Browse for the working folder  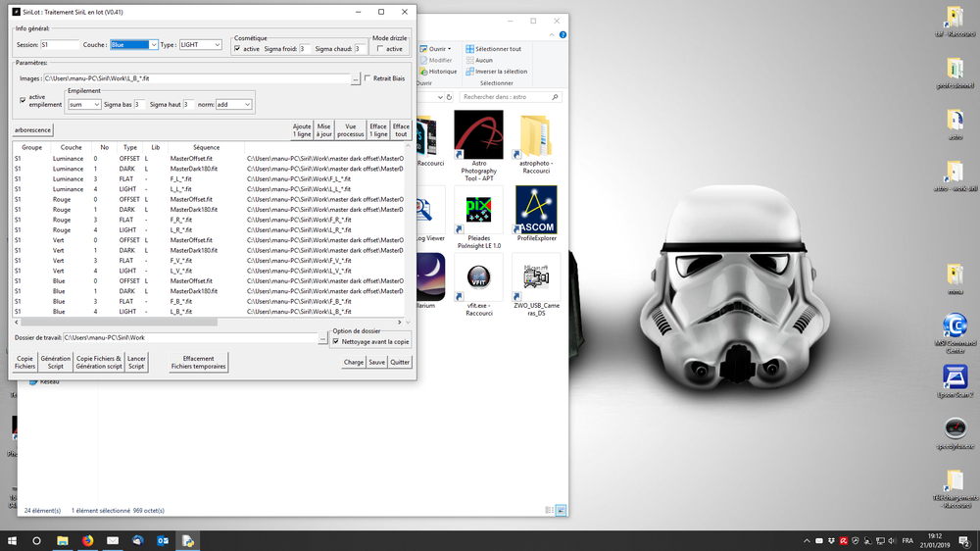point(322,337)
